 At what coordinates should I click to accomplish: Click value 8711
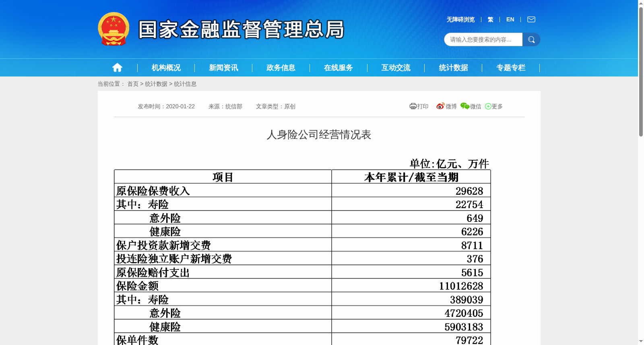472,245
